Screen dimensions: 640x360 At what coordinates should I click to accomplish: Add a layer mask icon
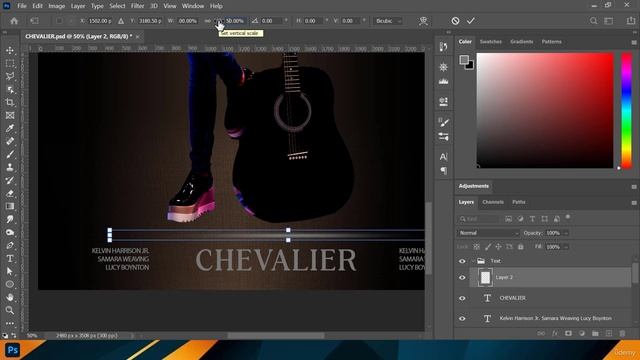point(568,333)
